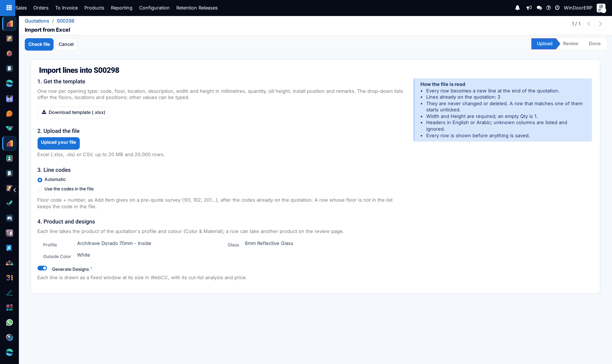Open the To Invoice menu
The height and width of the screenshot is (364, 612).
click(66, 8)
